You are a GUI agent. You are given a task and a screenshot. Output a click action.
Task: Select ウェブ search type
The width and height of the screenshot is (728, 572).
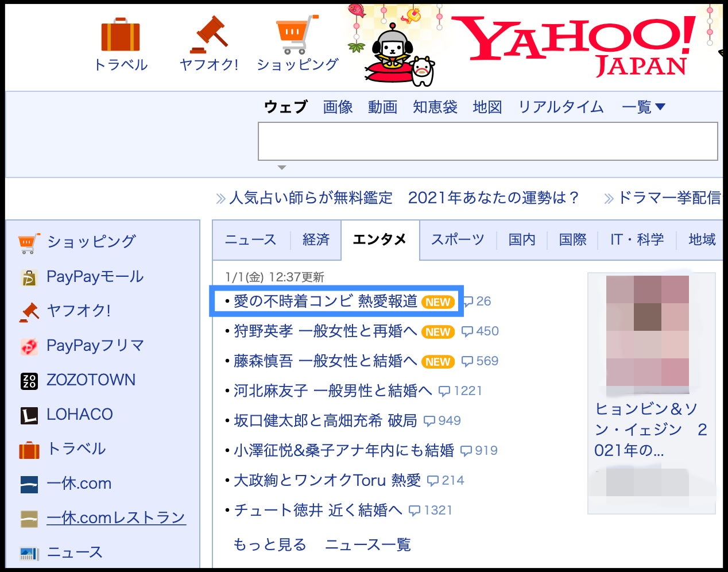(285, 107)
